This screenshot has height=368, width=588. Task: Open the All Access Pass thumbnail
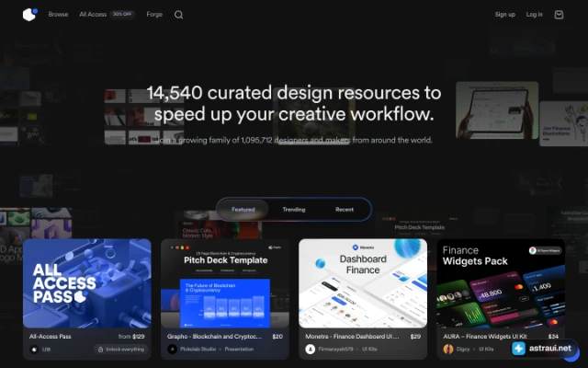(x=87, y=283)
